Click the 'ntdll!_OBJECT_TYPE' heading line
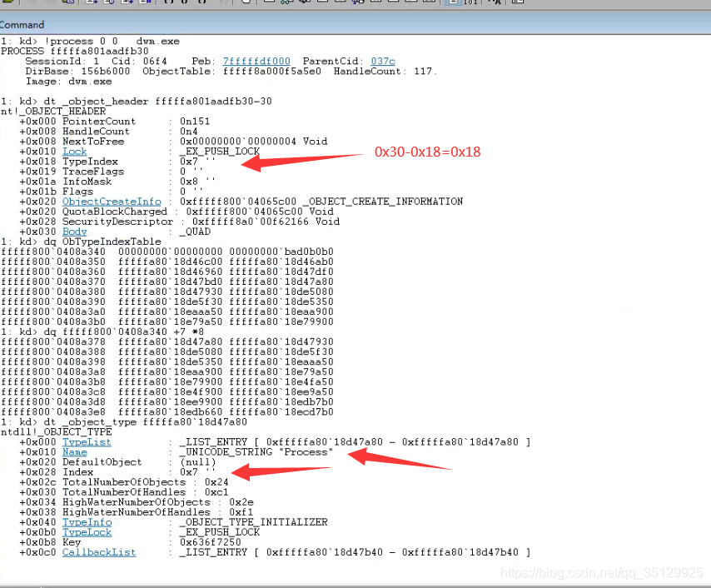711x588 pixels. (x=57, y=432)
